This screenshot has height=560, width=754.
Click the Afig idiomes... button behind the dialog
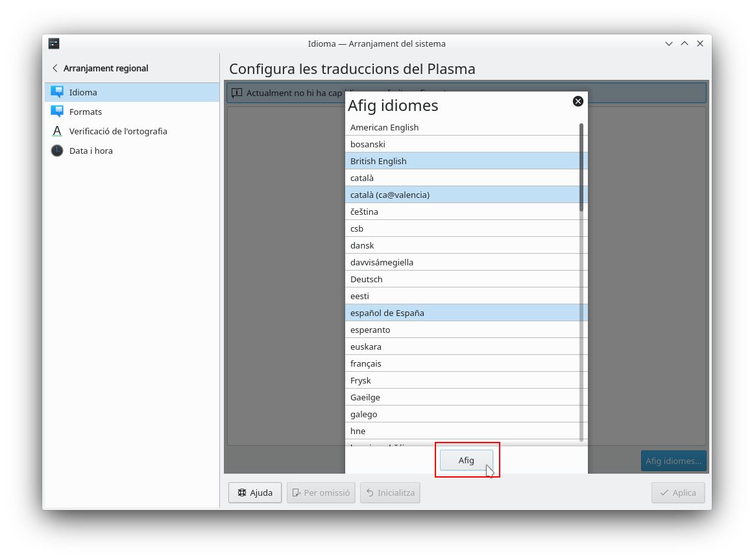[x=673, y=461]
